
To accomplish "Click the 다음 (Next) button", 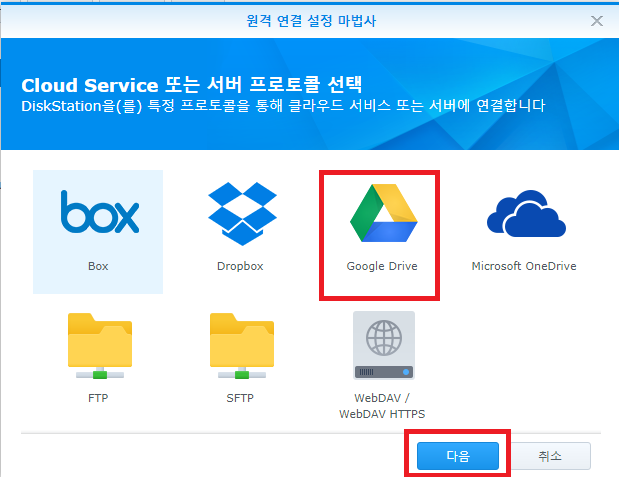I will [x=458, y=456].
